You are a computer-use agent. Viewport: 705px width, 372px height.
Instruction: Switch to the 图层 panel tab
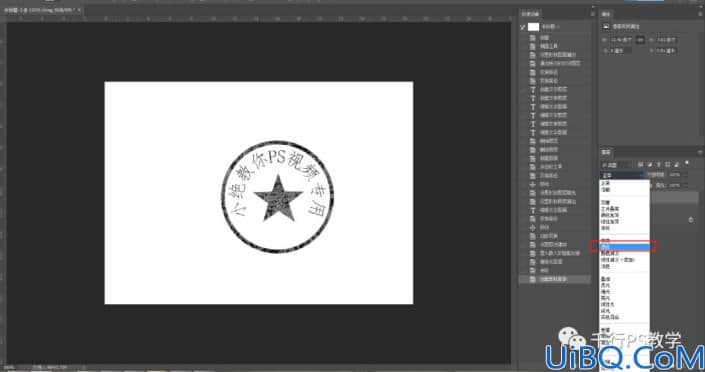coord(606,152)
